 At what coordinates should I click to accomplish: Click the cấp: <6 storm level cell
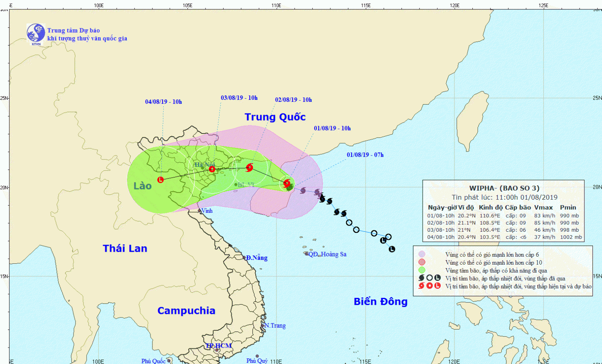pos(516,237)
